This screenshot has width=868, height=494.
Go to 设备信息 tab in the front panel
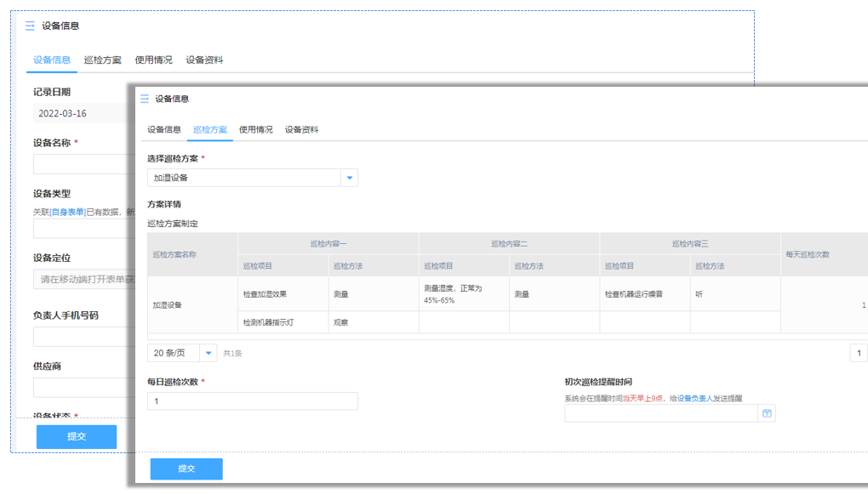coord(164,130)
